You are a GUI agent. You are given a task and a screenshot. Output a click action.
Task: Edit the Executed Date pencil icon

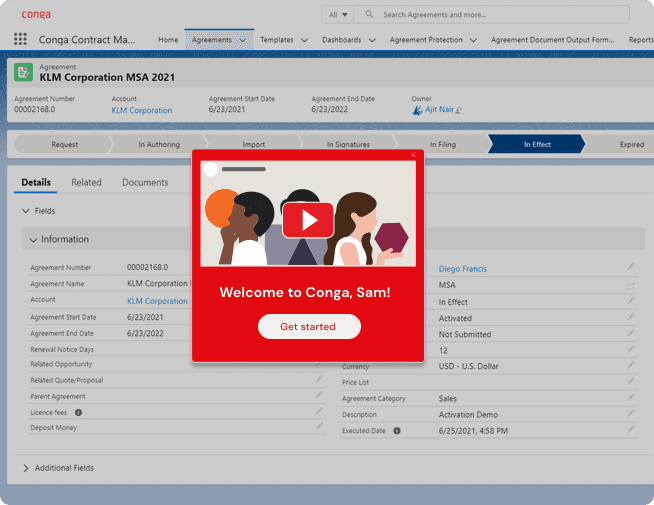[x=631, y=429]
